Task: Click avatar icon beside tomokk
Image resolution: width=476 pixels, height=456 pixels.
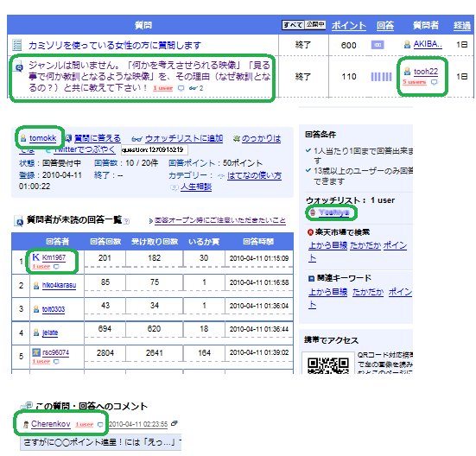Action: click(23, 138)
